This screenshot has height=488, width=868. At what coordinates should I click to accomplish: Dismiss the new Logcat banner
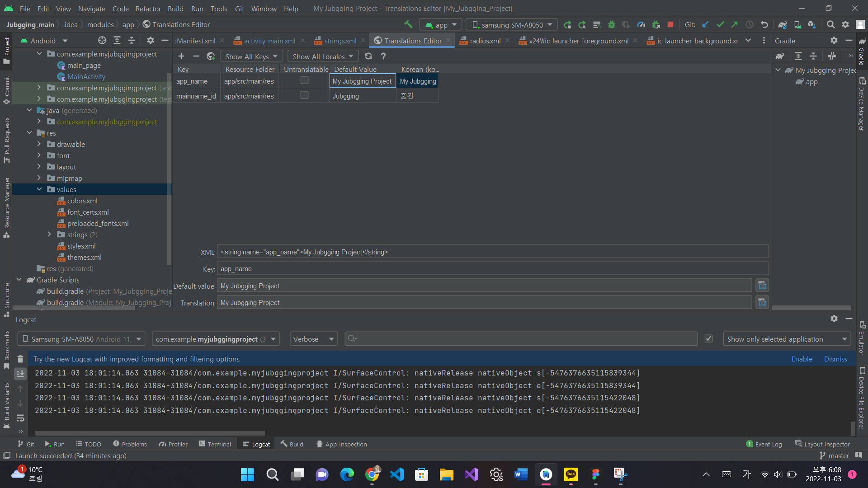(835, 359)
